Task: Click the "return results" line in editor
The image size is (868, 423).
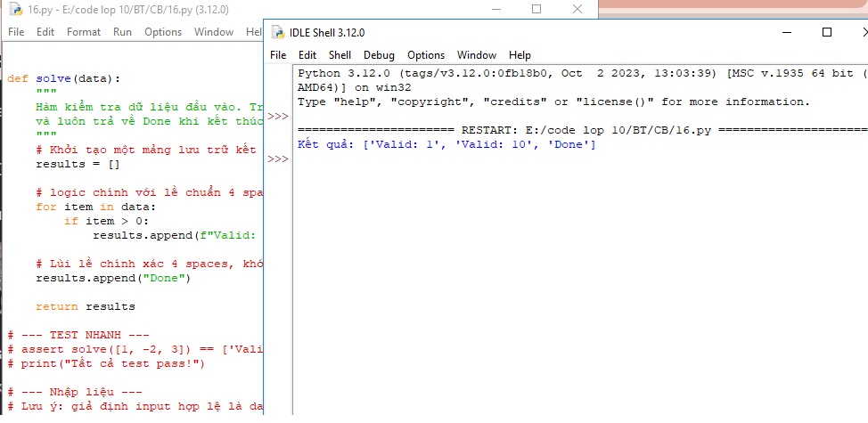Action: [x=86, y=306]
